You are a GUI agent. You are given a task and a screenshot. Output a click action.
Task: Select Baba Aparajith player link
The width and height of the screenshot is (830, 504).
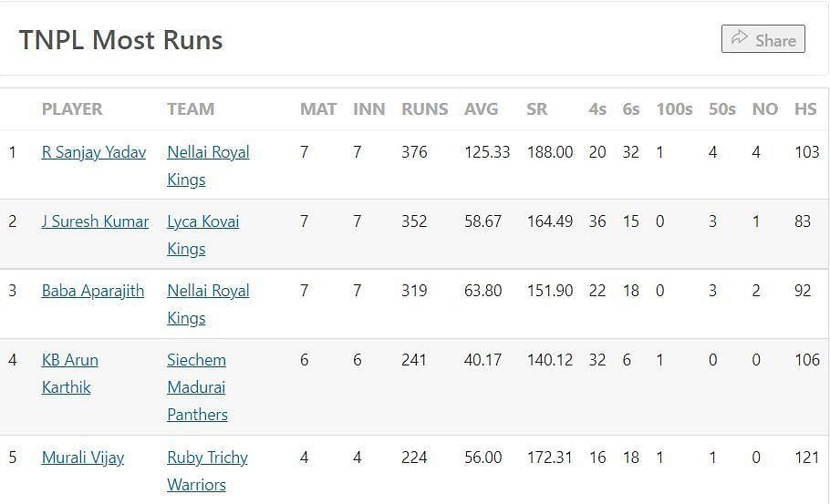coord(93,291)
